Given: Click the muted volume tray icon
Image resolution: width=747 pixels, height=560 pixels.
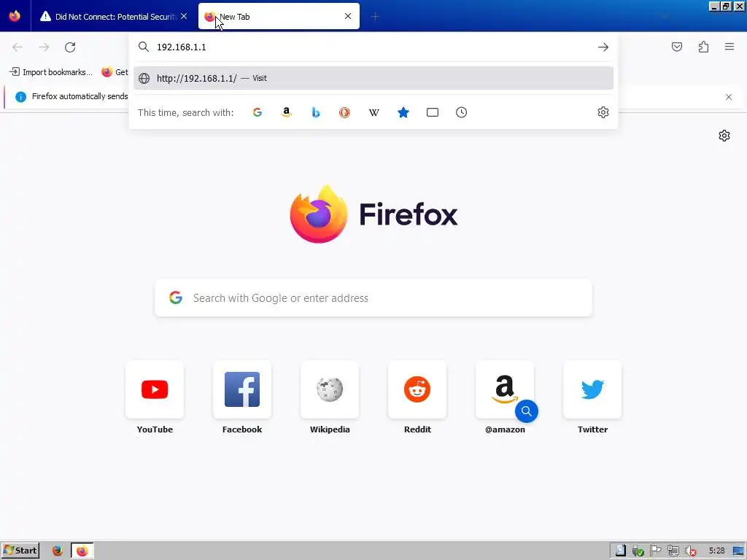Looking at the screenshot, I should 690,551.
